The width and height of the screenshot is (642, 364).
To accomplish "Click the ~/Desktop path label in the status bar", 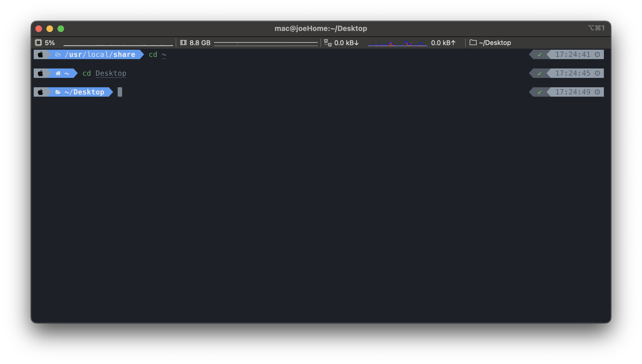I will pos(495,43).
